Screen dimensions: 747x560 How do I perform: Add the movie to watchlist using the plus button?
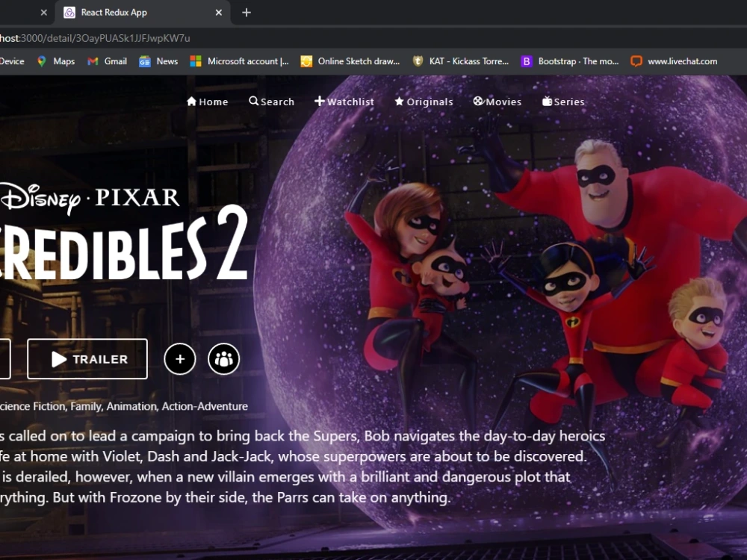coord(179,359)
